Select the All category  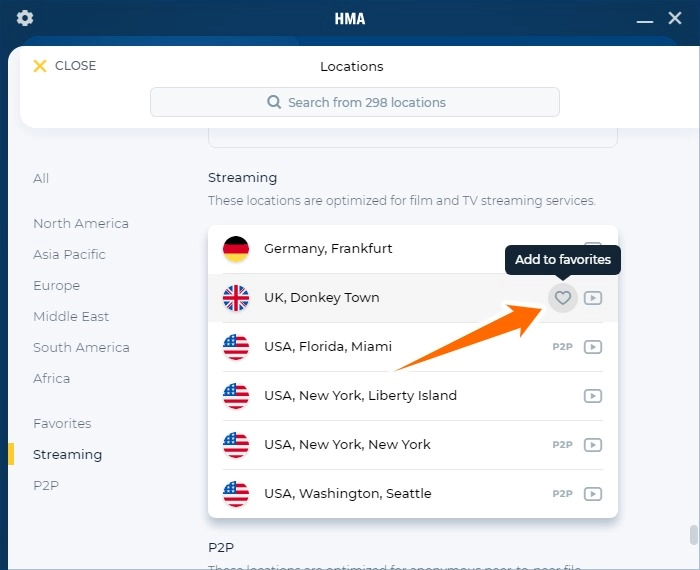click(x=41, y=179)
